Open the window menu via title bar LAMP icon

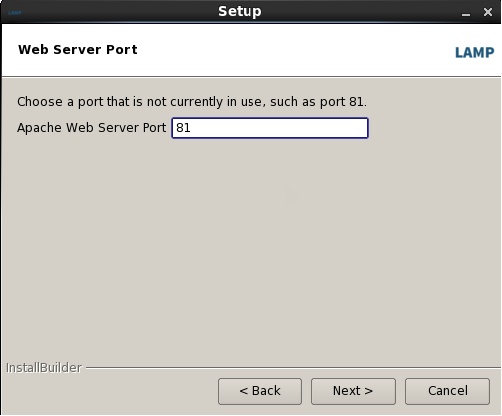tap(15, 13)
